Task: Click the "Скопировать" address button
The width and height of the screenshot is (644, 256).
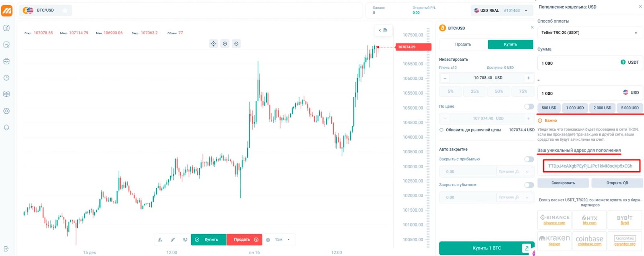Action: point(563,183)
